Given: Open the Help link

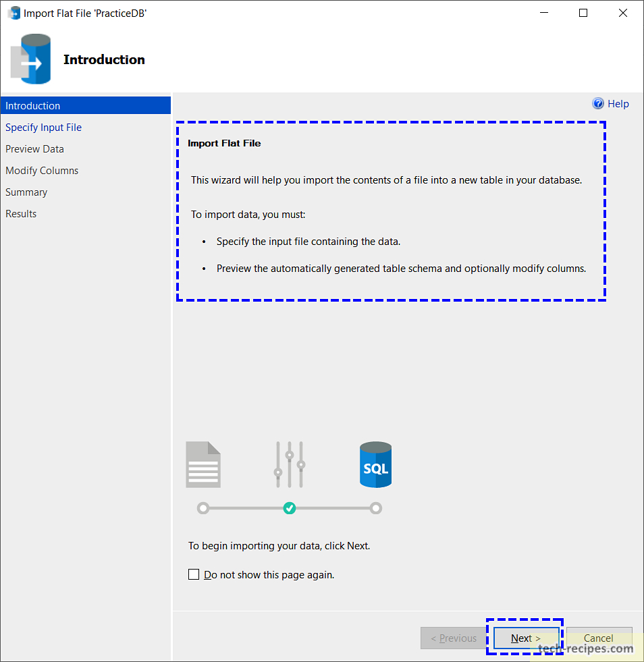Looking at the screenshot, I should pos(618,104).
